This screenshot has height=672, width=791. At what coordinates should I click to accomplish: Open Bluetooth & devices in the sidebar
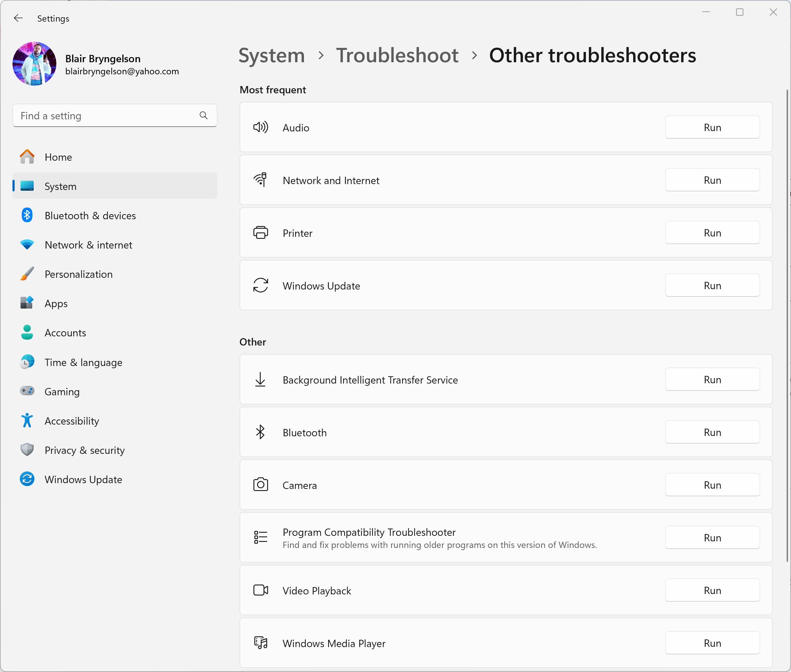(x=90, y=216)
